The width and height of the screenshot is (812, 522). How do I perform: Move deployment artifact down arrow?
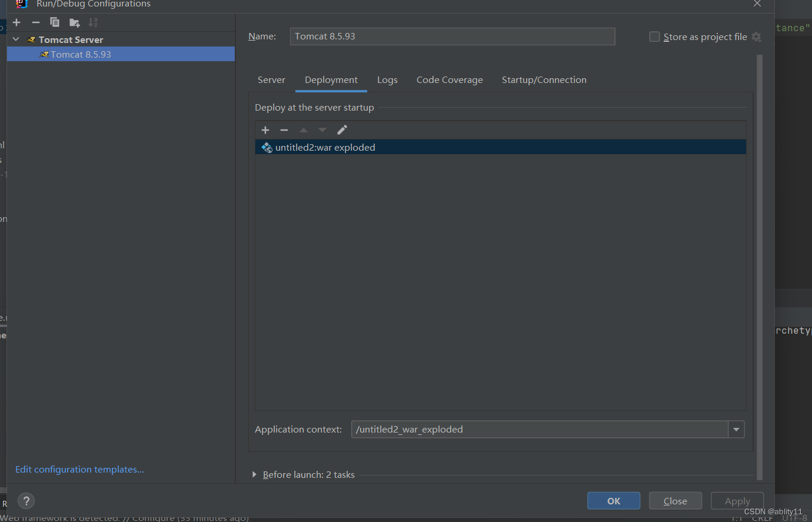click(x=322, y=130)
